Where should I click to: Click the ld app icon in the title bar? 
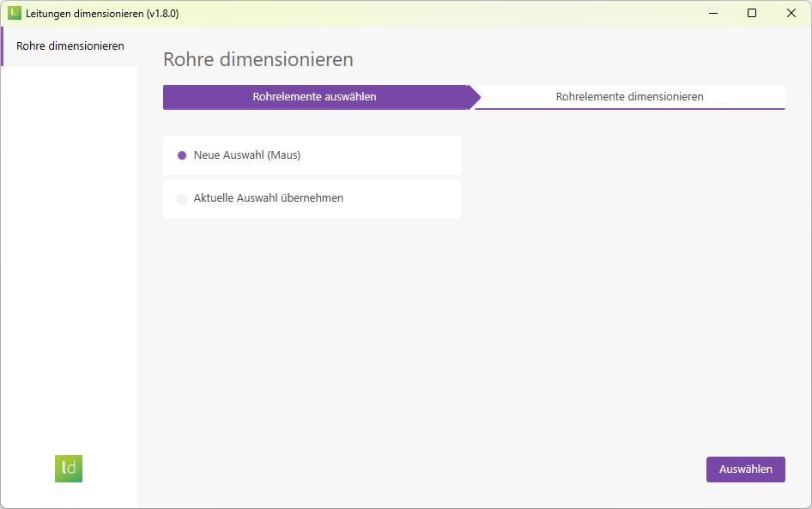13,13
